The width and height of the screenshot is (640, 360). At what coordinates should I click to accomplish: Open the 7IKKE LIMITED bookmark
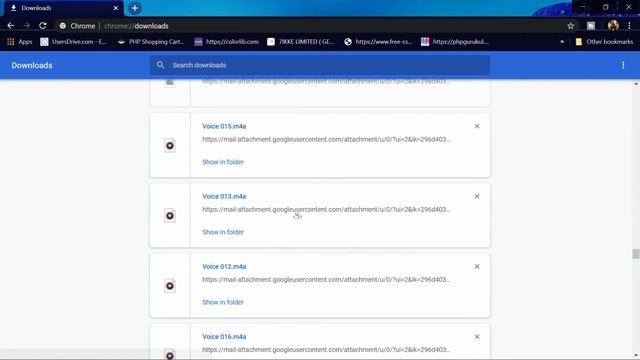point(300,42)
